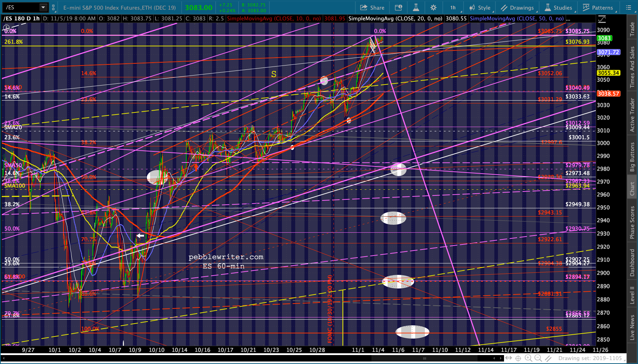Click the horizontal chart scrollbar thumb
This screenshot has width=638, height=364.
425,358
